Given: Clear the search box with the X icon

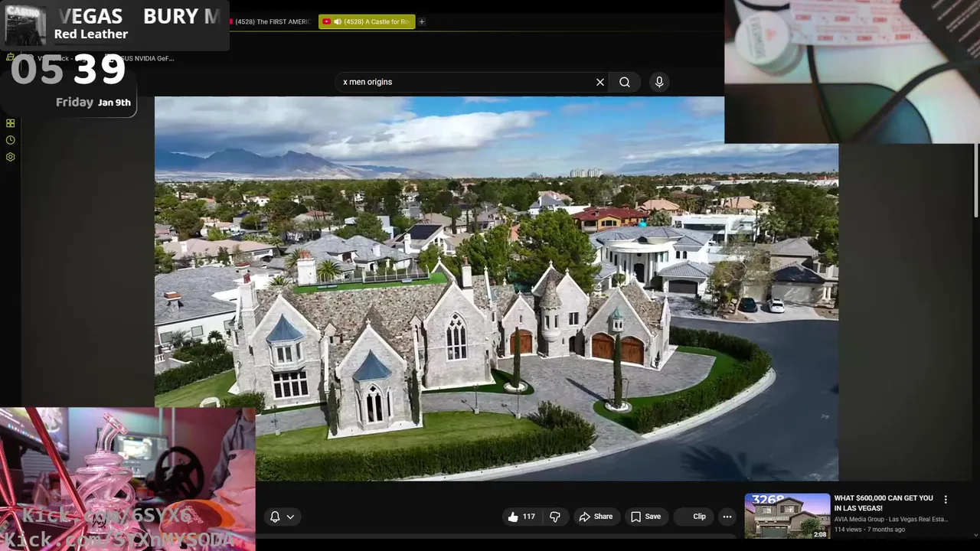Looking at the screenshot, I should [x=600, y=82].
